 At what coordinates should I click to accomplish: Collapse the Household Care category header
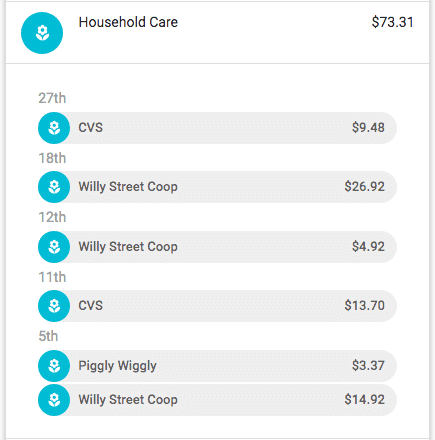tap(217, 33)
